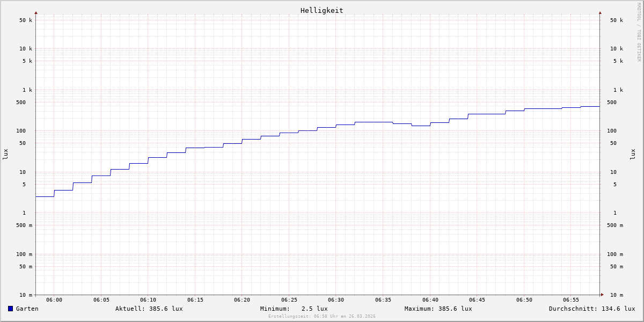Click the Aktuell 385.6 lux readout

click(x=149, y=309)
